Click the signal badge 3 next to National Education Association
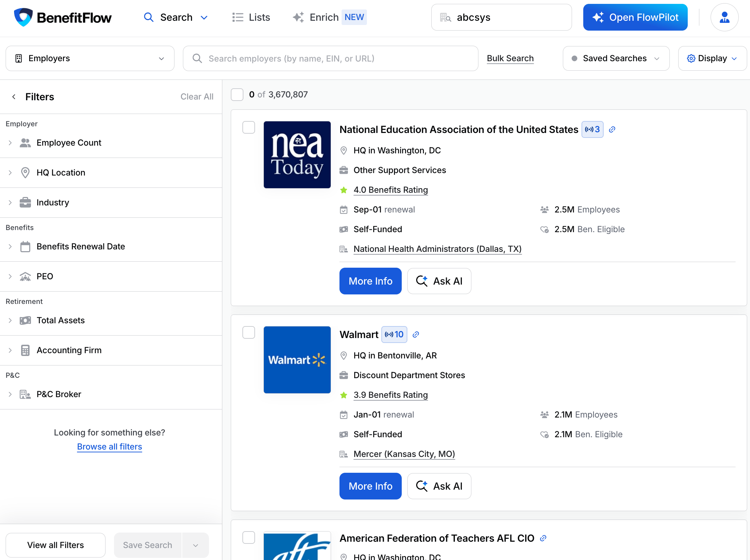 [592, 129]
